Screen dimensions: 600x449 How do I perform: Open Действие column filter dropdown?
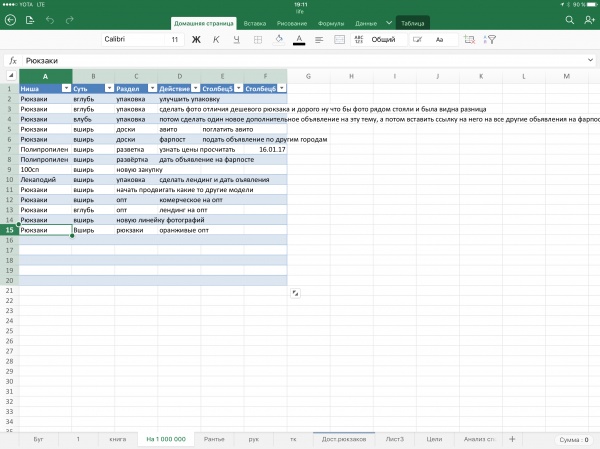196,88
